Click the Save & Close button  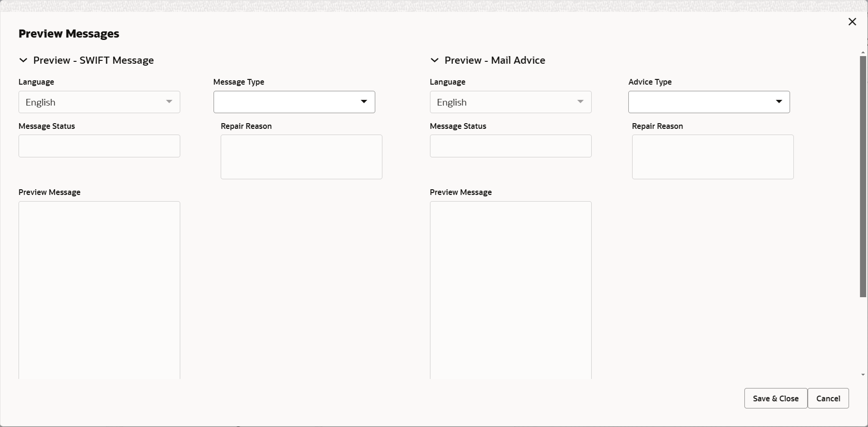(776, 398)
